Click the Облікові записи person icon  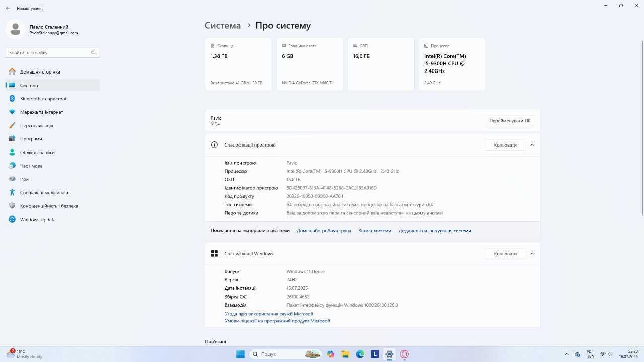[12, 152]
